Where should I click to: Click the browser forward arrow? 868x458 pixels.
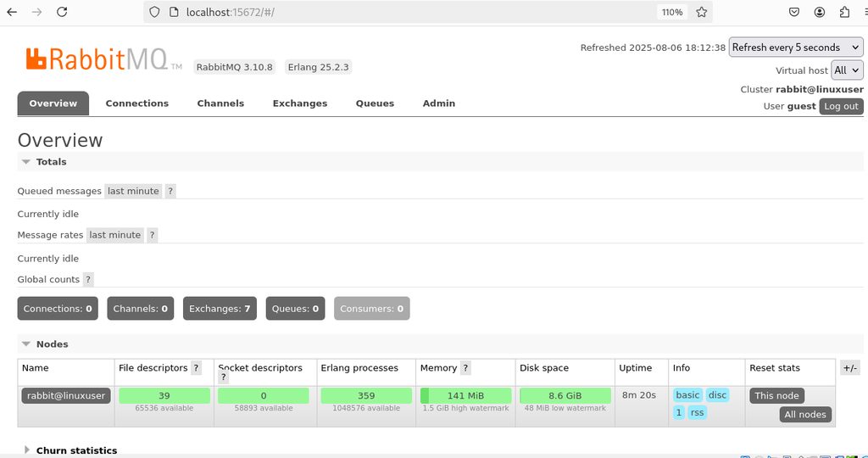point(37,12)
